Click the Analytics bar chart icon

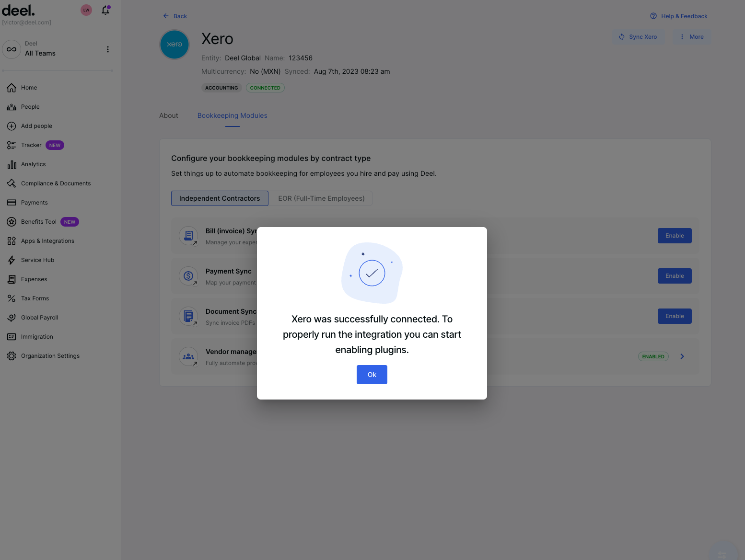click(x=12, y=164)
